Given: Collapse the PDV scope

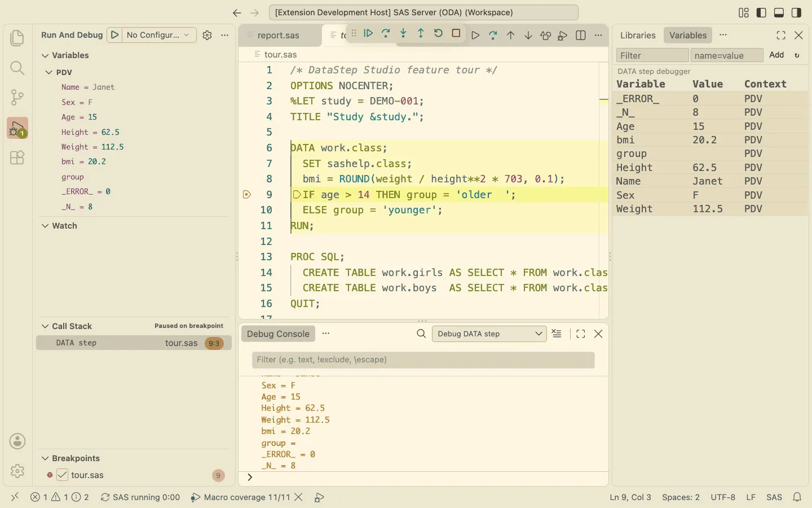Looking at the screenshot, I should tap(49, 72).
